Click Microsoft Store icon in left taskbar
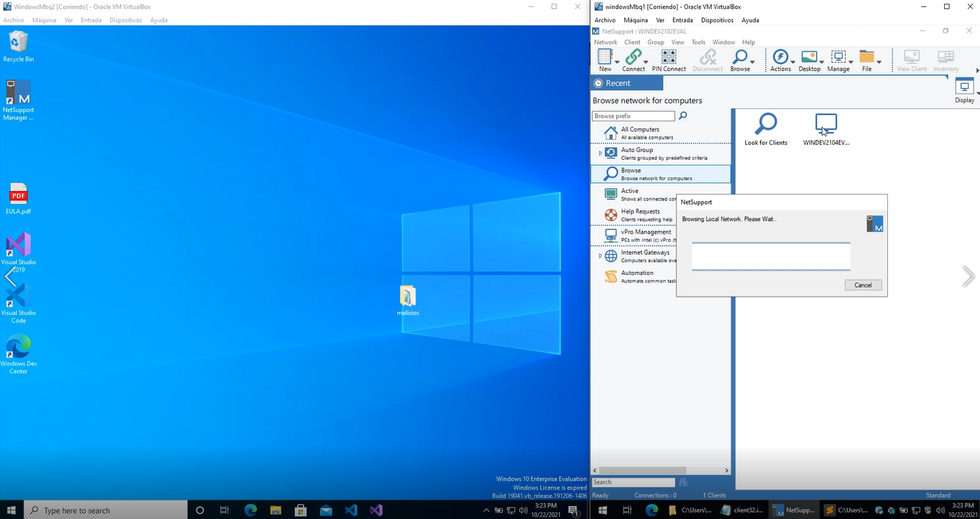The width and height of the screenshot is (980, 519). coord(300,510)
